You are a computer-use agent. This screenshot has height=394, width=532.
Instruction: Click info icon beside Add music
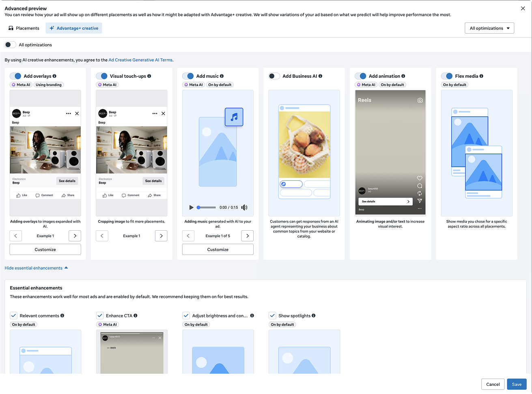pyautogui.click(x=222, y=76)
